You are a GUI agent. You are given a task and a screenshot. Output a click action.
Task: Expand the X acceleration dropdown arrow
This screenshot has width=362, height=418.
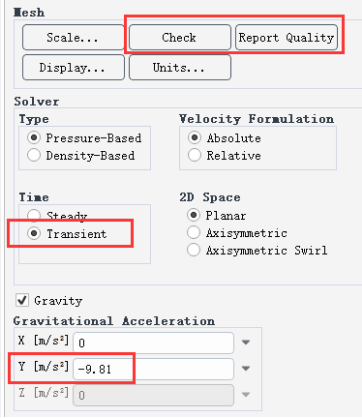pos(246,342)
